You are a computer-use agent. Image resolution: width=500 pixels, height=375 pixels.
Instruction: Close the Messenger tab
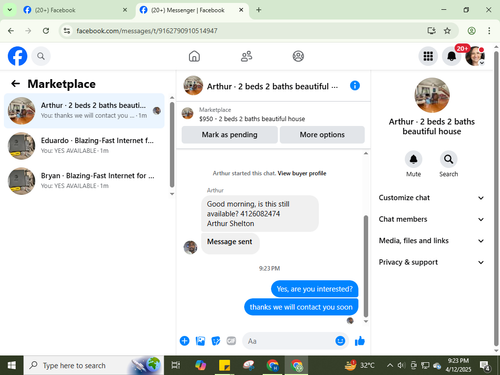(x=241, y=10)
